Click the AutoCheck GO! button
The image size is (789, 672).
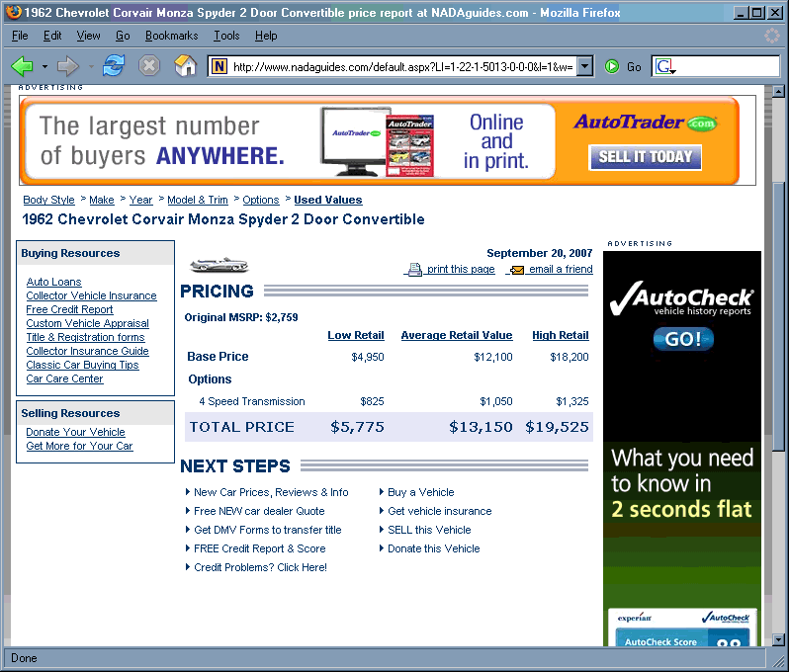tap(683, 339)
